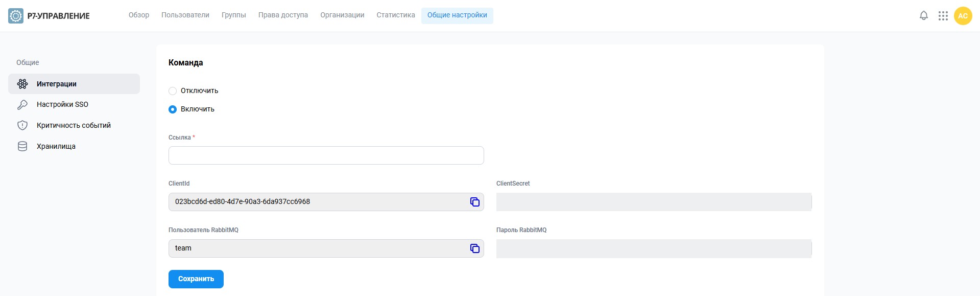The width and height of the screenshot is (980, 296).
Task: Select the Общие настройки tab
Action: pos(457,15)
